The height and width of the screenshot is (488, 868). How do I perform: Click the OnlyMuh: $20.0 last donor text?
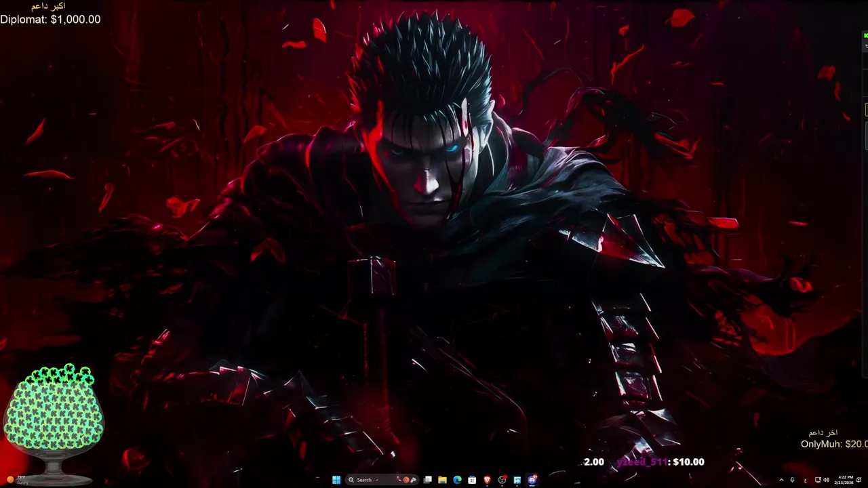click(x=834, y=444)
